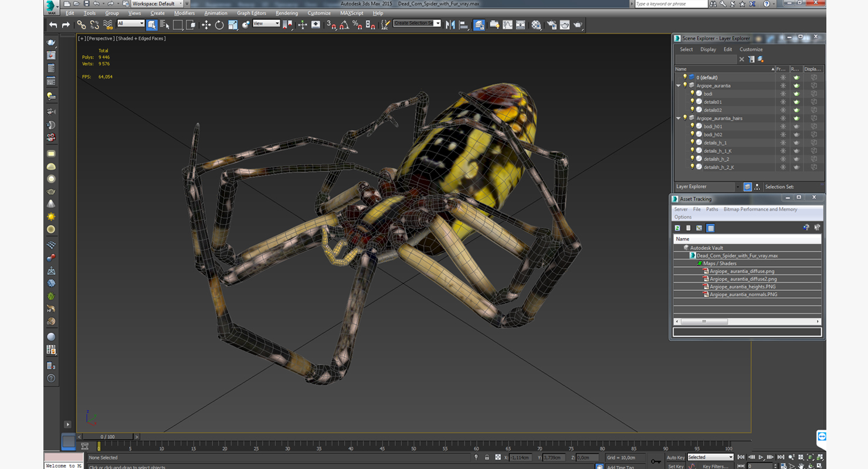Select Argiope_aurantia_diffuse.png in Asset Tracking
868x469 pixels.
(741, 271)
